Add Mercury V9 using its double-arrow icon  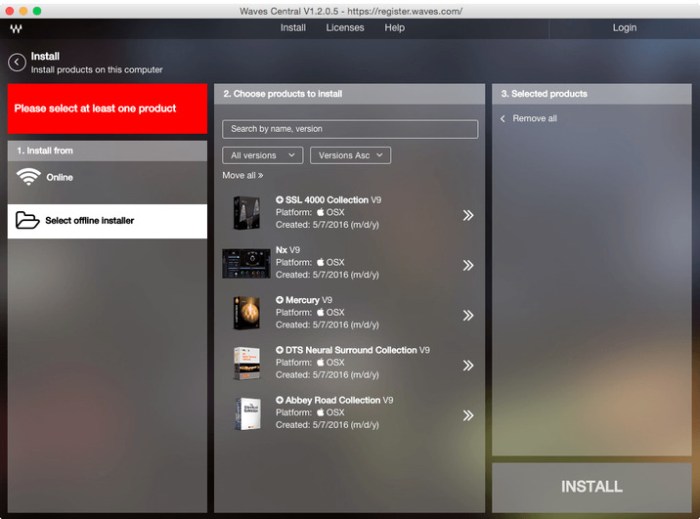[x=468, y=316]
